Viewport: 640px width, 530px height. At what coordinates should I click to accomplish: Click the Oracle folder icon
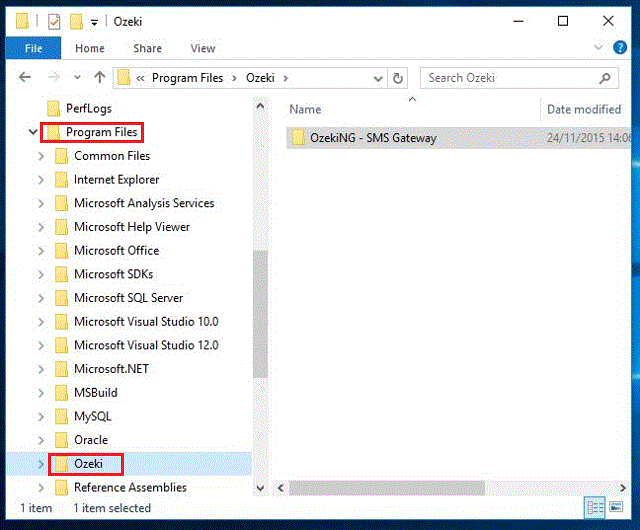[x=61, y=440]
